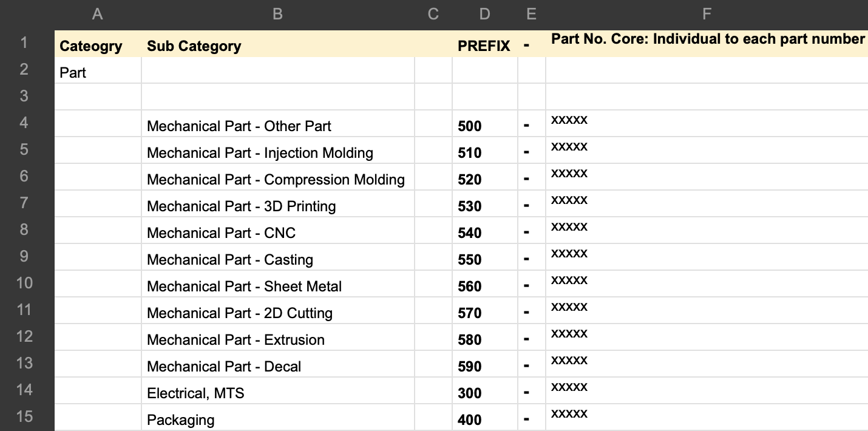Select the Mechanical Part - Injection Molding cell
Image resolution: width=868 pixels, height=431 pixels.
[259, 152]
